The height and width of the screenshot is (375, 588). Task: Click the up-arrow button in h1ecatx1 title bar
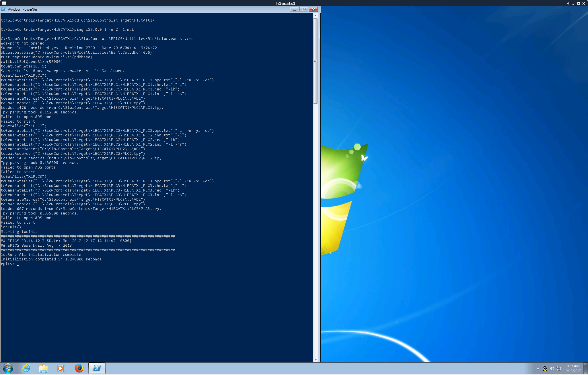568,3
